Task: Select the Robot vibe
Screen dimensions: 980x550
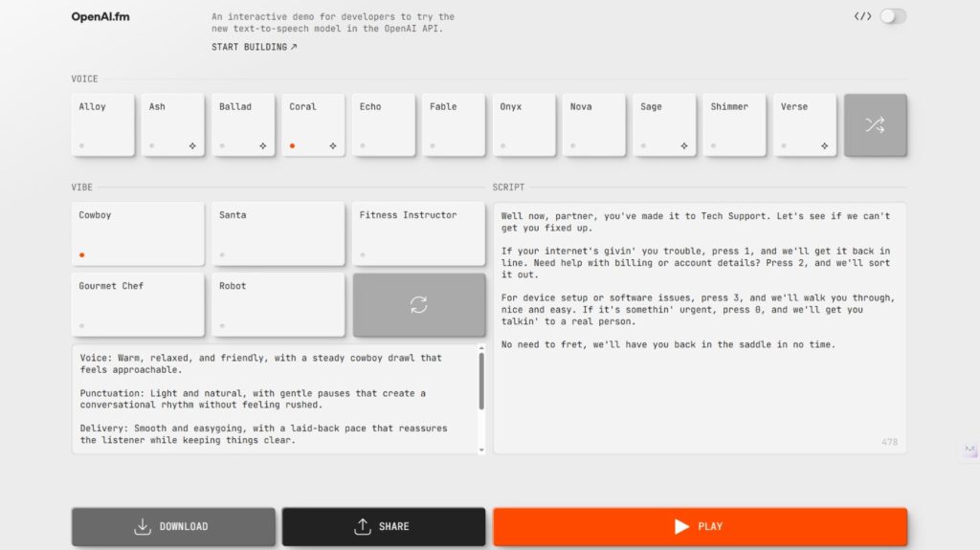Action: pyautogui.click(x=278, y=304)
